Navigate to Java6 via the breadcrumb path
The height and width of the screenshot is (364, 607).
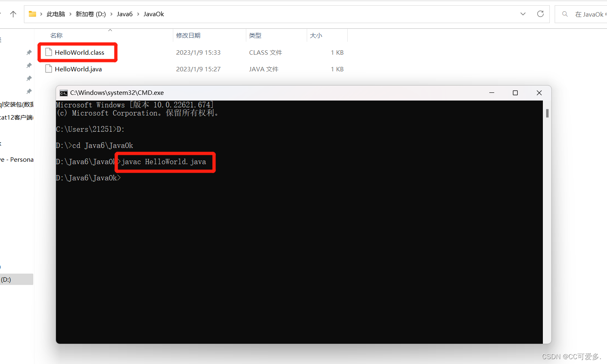click(125, 13)
